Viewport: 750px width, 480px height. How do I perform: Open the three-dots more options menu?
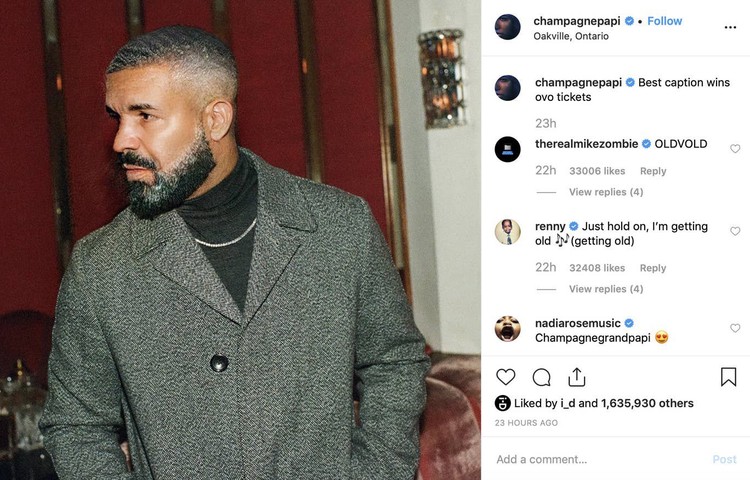coord(730,27)
